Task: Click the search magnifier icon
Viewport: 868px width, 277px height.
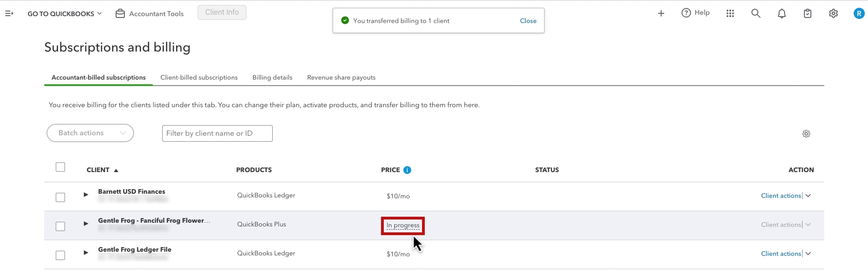Action: click(x=756, y=13)
